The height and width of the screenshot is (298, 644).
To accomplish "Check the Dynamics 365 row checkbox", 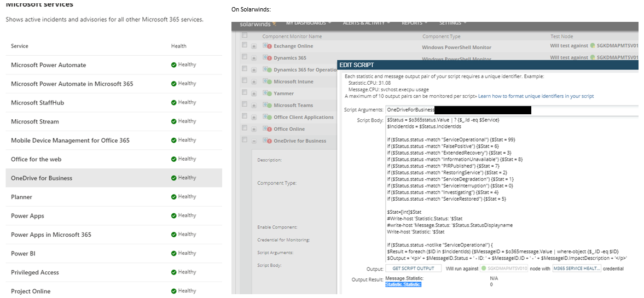I will (x=245, y=57).
